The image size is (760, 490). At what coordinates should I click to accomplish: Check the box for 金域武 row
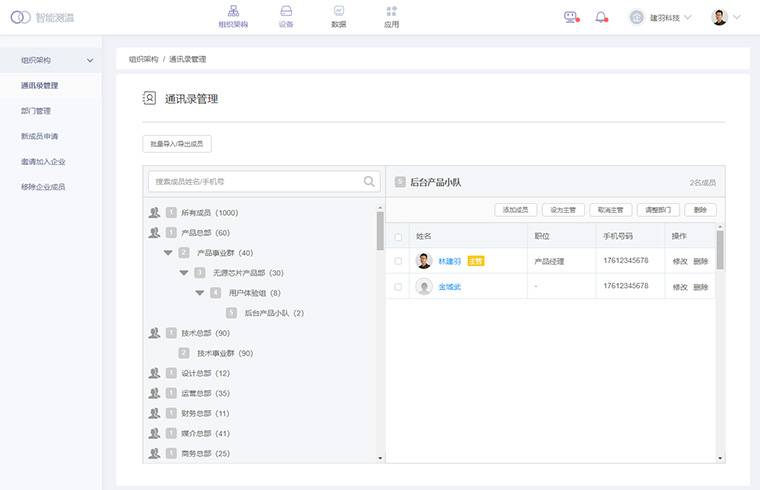point(398,287)
